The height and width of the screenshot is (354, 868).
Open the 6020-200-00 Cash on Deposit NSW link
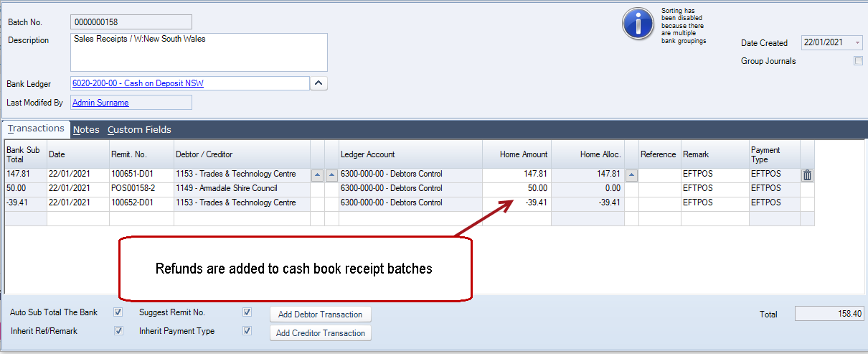tap(138, 83)
